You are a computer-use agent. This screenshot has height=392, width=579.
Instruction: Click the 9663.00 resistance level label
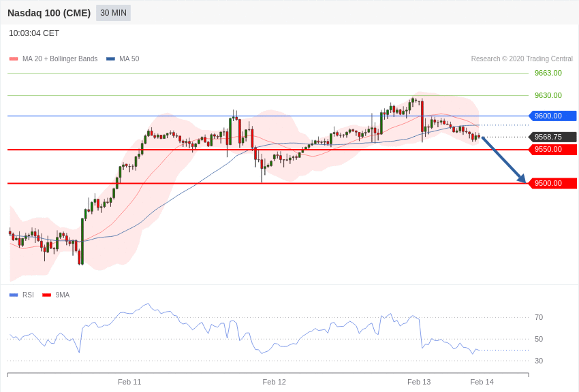548,73
